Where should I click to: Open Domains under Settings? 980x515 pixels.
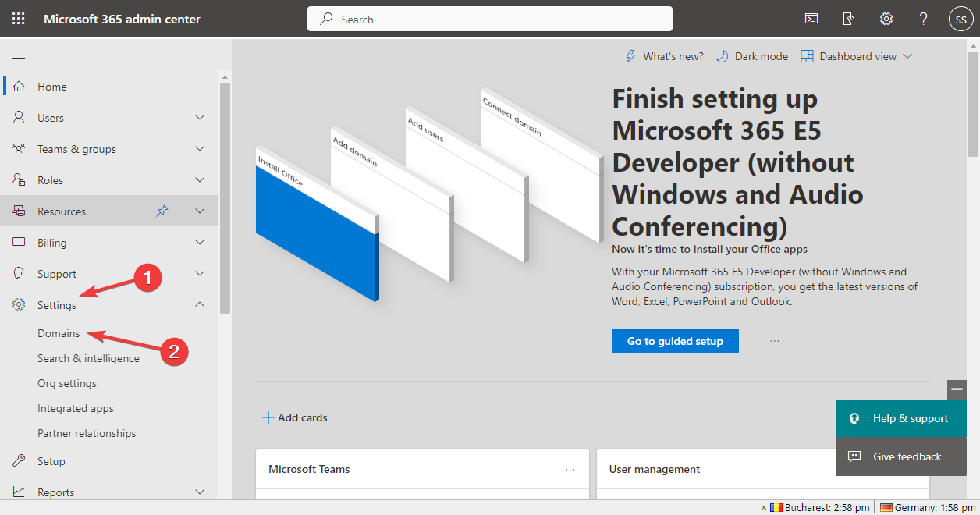click(59, 333)
